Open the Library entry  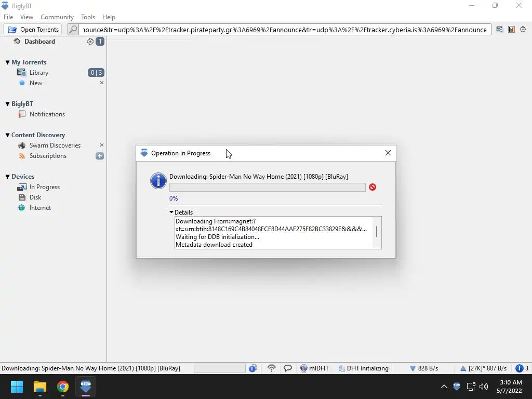click(x=38, y=73)
